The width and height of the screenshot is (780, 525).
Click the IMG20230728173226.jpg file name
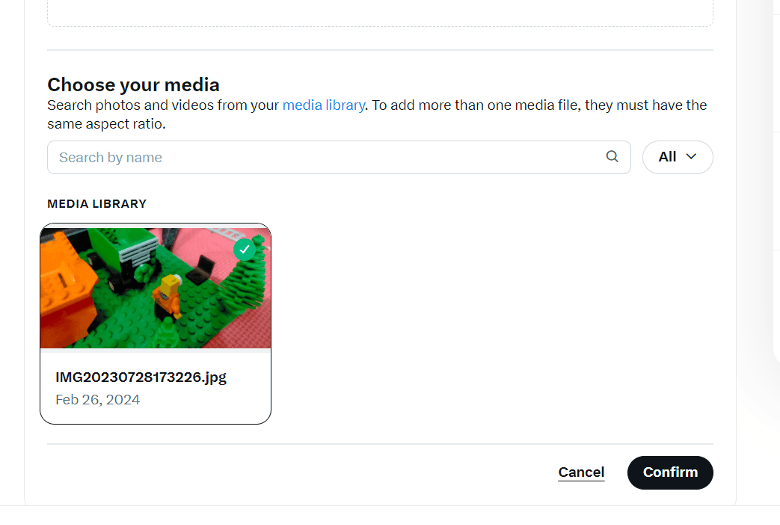tap(141, 377)
